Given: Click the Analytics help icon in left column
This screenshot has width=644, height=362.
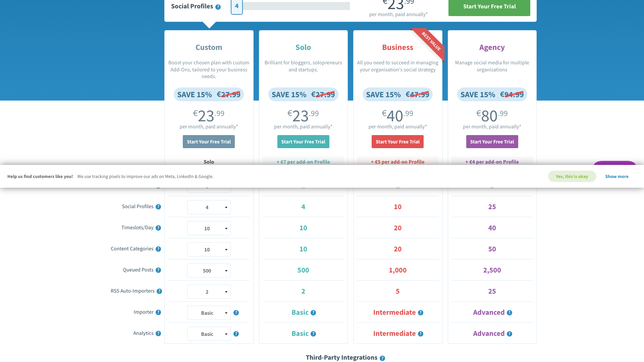Looking at the screenshot, I should point(158,333).
